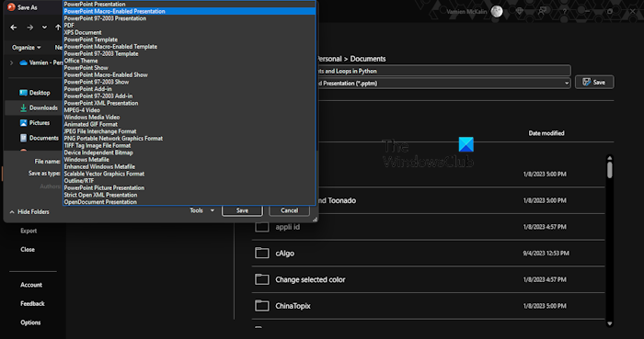Click Save button in PowerPoint backstage
Viewport: 644px width, 339px height.
click(594, 83)
